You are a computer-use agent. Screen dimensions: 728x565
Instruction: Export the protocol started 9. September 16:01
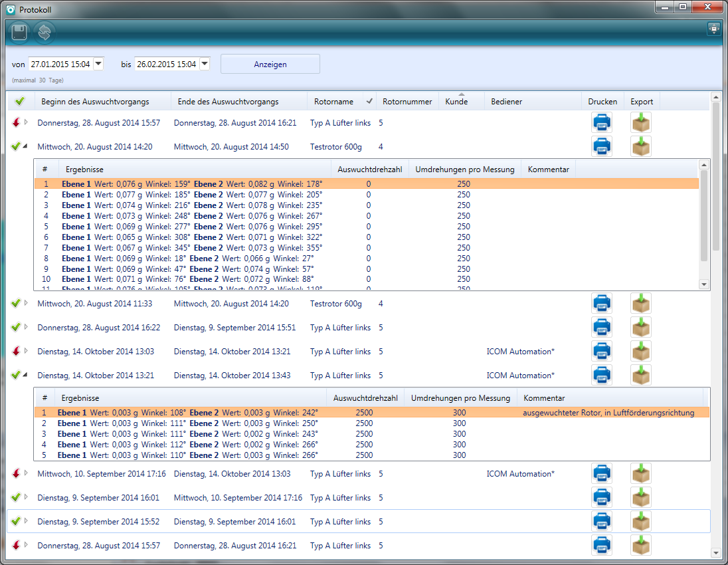(x=641, y=498)
